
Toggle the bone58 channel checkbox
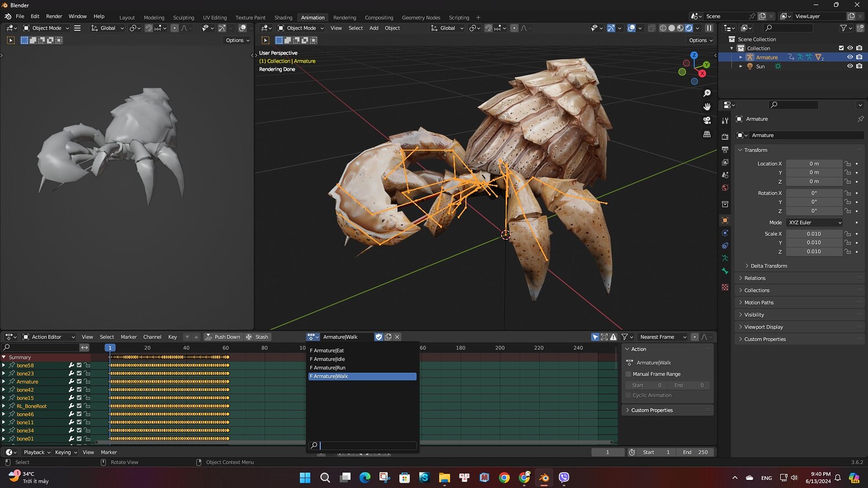coord(79,365)
